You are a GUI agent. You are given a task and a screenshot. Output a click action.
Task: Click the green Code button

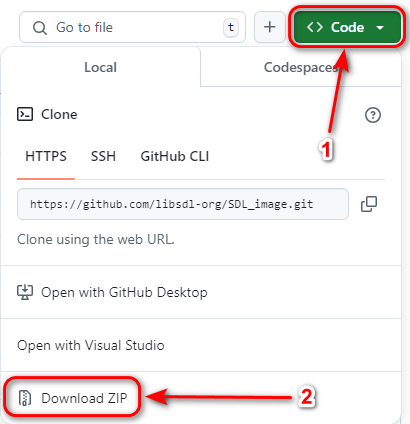[x=347, y=27]
